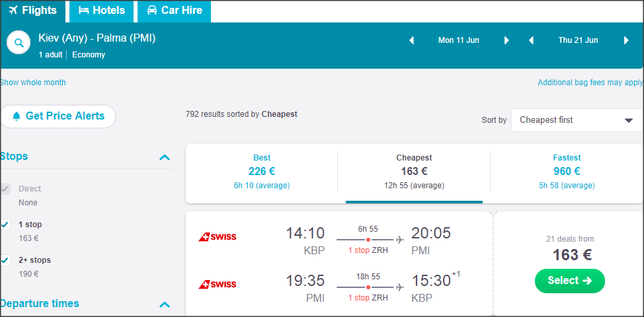Image resolution: width=644 pixels, height=317 pixels.
Task: Click the search magnifier icon
Action: click(x=19, y=43)
